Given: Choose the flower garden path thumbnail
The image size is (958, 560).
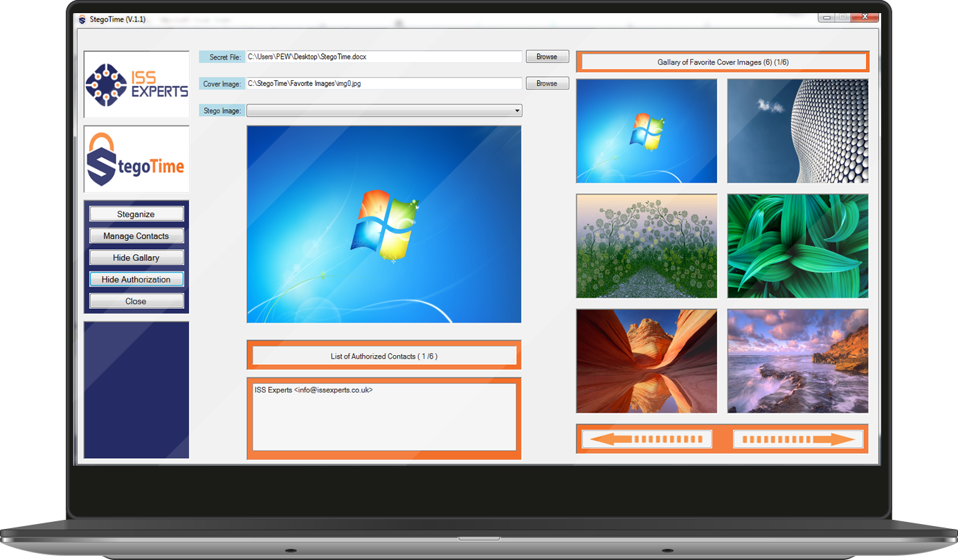Looking at the screenshot, I should [647, 246].
